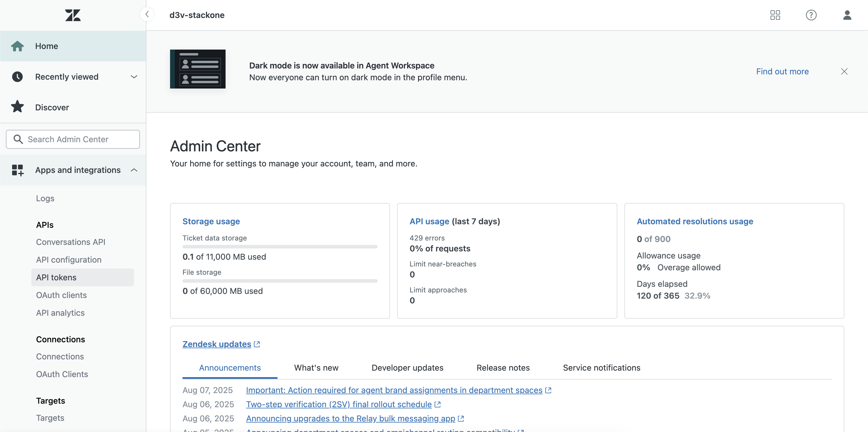Open the product tray grid icon
868x432 pixels.
[x=775, y=15]
